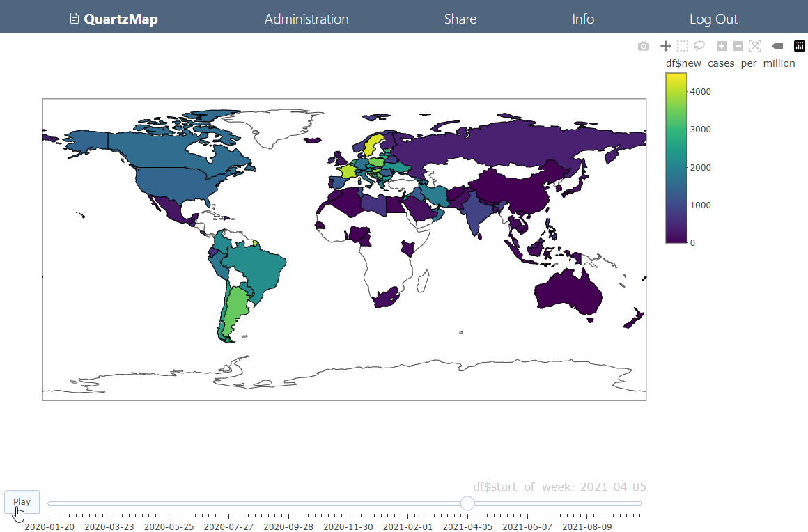
Task: Toggle hover with the tag icon
Action: click(777, 47)
